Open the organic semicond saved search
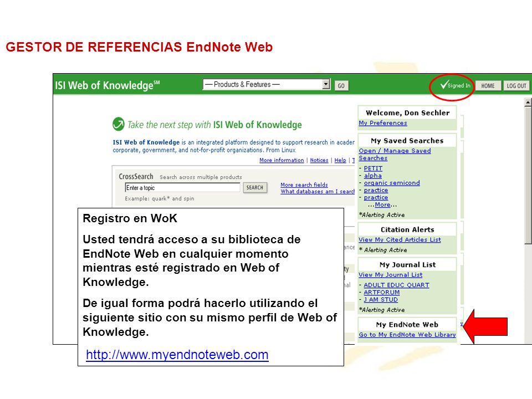The height and width of the screenshot is (399, 532). pos(392,183)
